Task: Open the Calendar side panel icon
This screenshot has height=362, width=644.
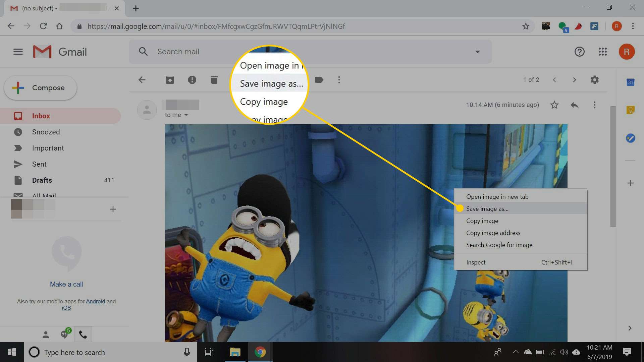Action: [630, 82]
